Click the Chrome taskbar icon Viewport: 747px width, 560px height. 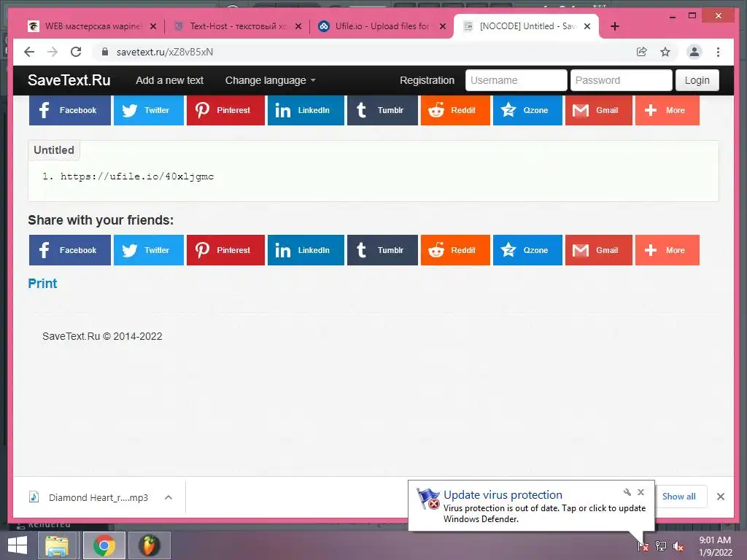104,545
